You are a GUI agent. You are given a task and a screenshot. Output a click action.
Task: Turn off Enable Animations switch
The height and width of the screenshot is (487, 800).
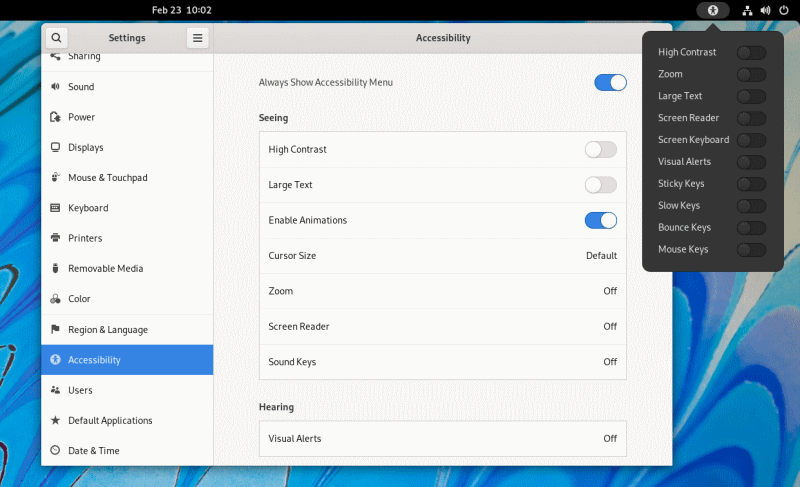(600, 220)
